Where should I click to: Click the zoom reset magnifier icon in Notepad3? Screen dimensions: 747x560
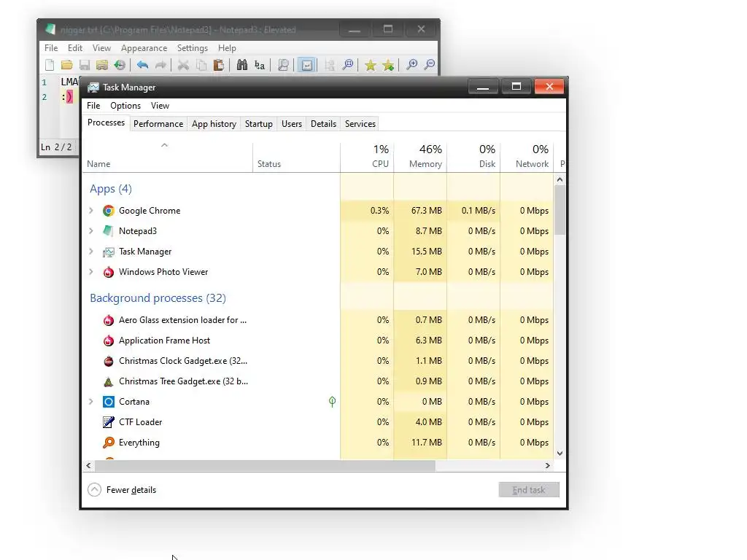[348, 65]
